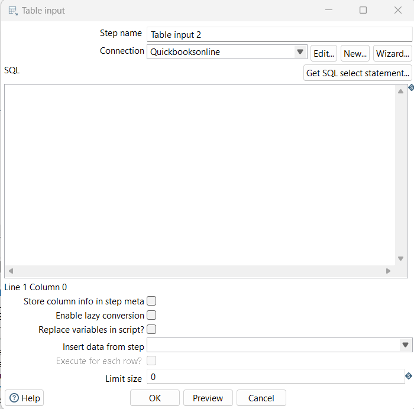Click Preview button
This screenshot has width=415, height=410.
208,398
